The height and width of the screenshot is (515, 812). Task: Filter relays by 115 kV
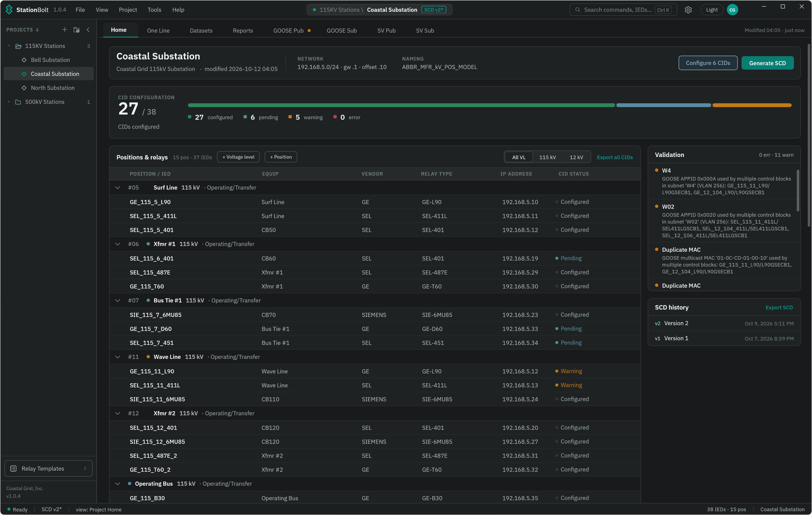[x=547, y=157]
